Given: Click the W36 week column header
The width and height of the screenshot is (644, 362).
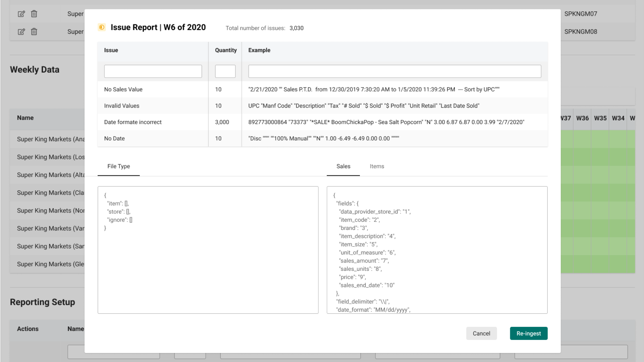Looking at the screenshot, I should (582, 118).
